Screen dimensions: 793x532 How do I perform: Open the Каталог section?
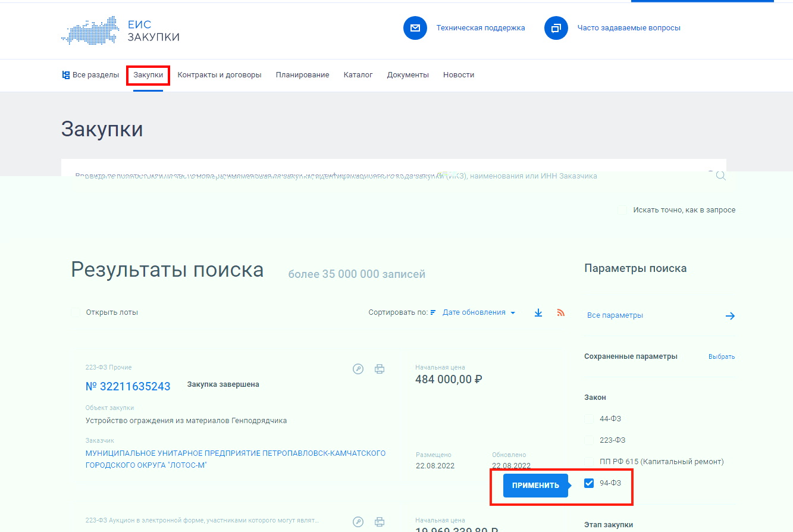[358, 75]
